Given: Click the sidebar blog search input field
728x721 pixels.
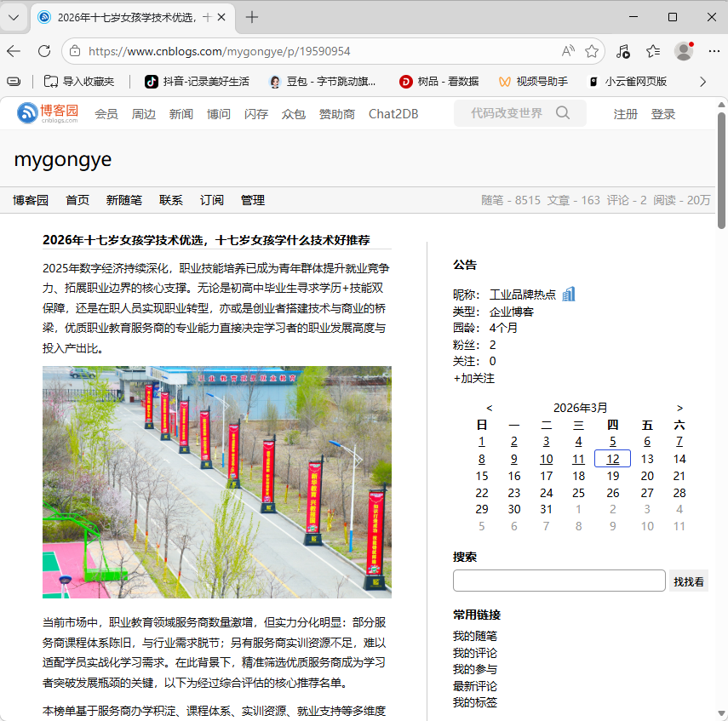Looking at the screenshot, I should pos(559,581).
